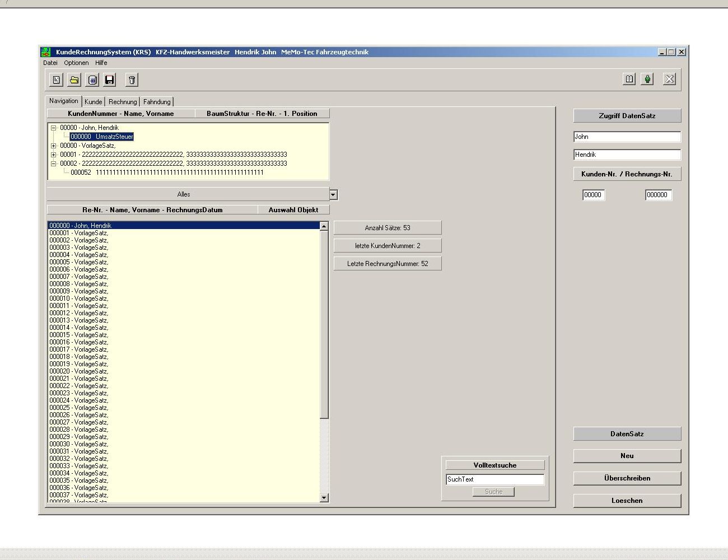Click the DatenSatz header button
The image size is (728, 560).
pyautogui.click(x=627, y=434)
